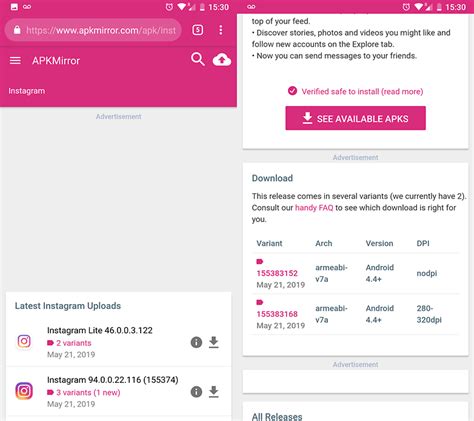Show info for Instagram Lite 46.0.0.3.122
Image resolution: width=474 pixels, height=421 pixels.
pos(196,342)
